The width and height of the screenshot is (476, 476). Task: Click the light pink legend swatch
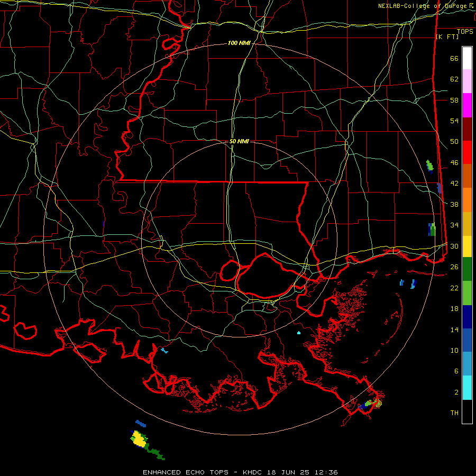pyautogui.click(x=467, y=81)
